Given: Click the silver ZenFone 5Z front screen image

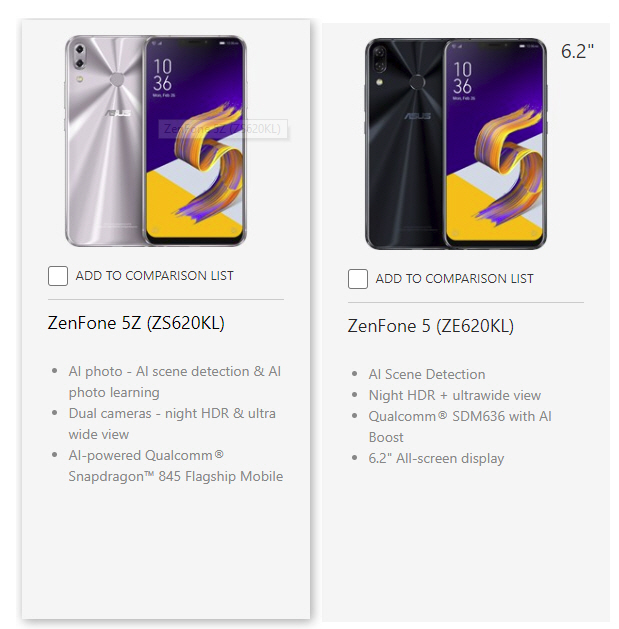Looking at the screenshot, I should 195,140.
